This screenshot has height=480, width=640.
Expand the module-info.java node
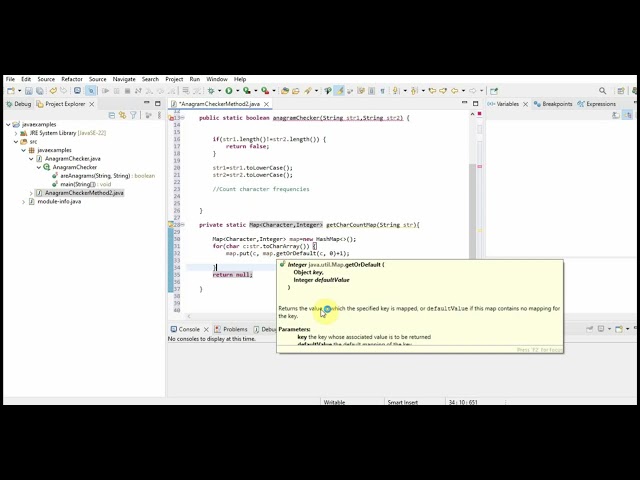coord(23,202)
